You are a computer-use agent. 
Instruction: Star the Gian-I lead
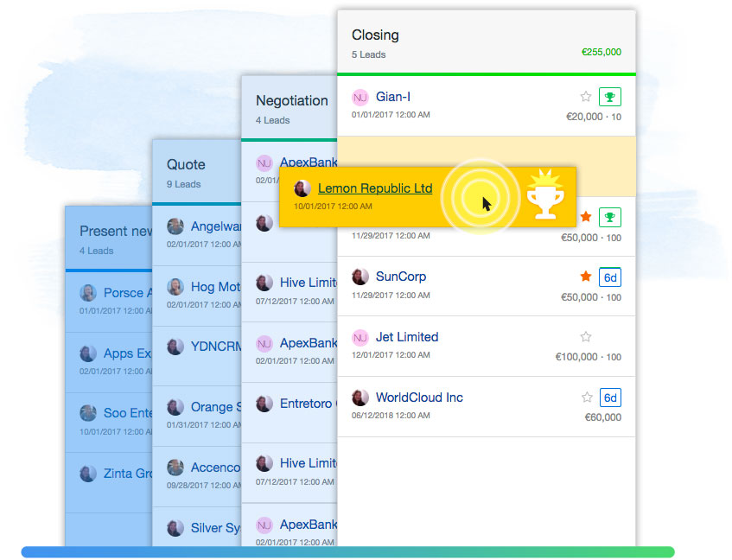coord(586,97)
